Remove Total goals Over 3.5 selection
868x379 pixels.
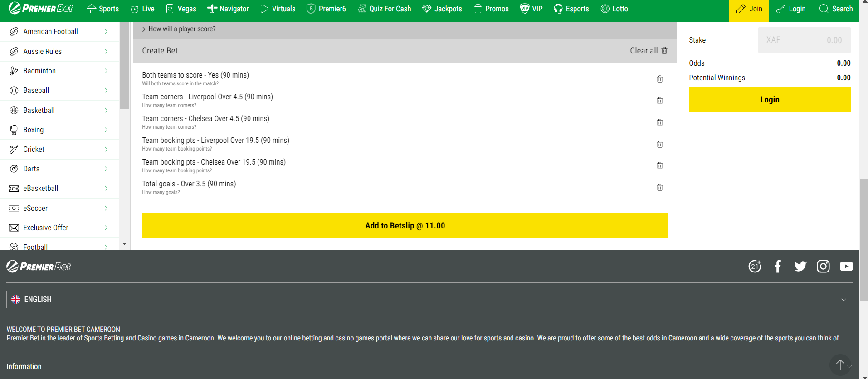pyautogui.click(x=659, y=187)
